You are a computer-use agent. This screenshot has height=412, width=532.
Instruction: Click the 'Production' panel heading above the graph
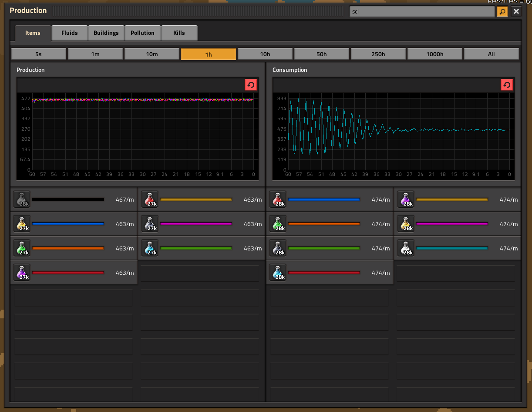tap(30, 70)
